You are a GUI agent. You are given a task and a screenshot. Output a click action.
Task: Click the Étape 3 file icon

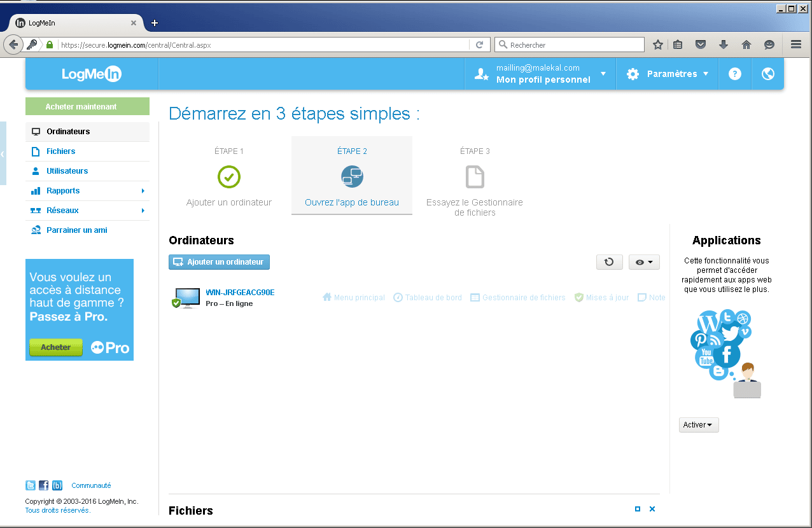click(475, 177)
